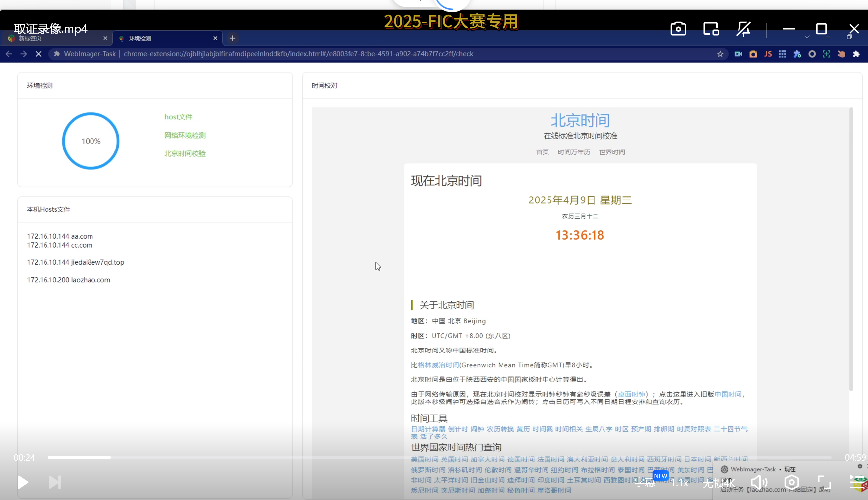This screenshot has height=500, width=868.
Task: Click the 北京时间校验 check item
Action: point(185,154)
